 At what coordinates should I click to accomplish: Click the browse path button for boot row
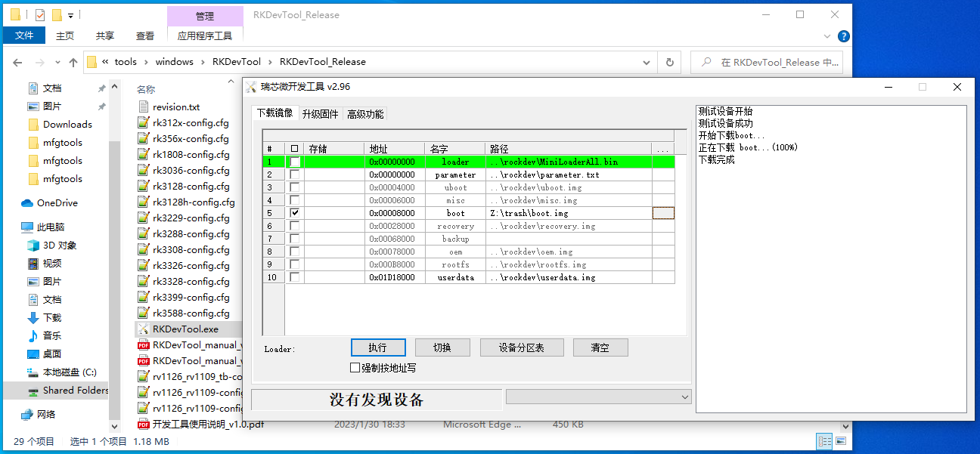coord(662,214)
